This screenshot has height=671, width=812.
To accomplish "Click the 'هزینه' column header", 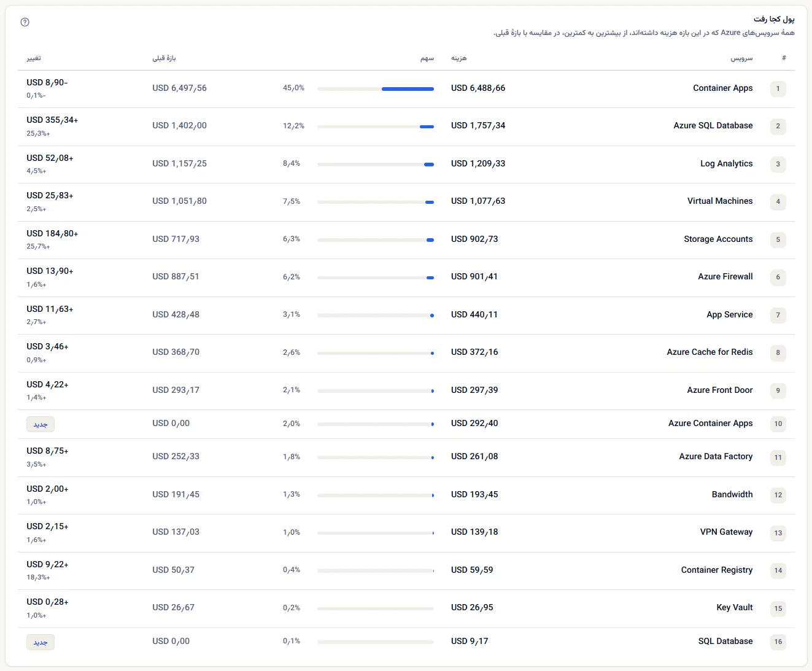I will (458, 58).
